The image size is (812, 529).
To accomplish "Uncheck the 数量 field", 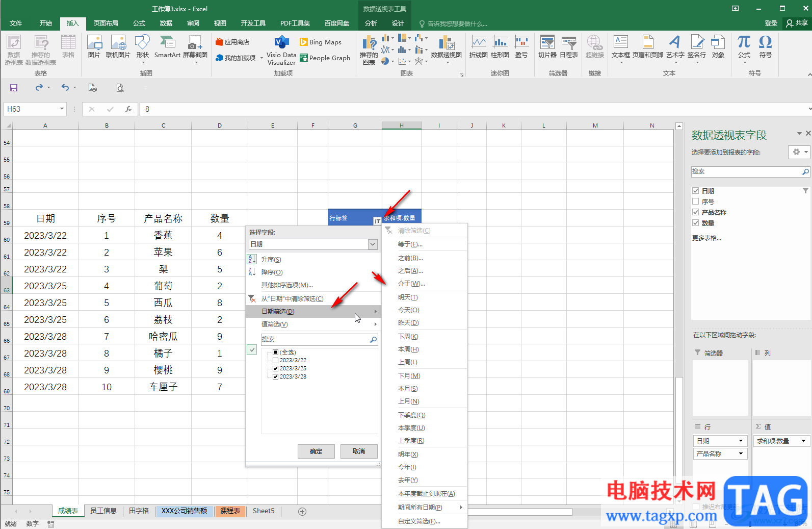I will click(x=695, y=223).
